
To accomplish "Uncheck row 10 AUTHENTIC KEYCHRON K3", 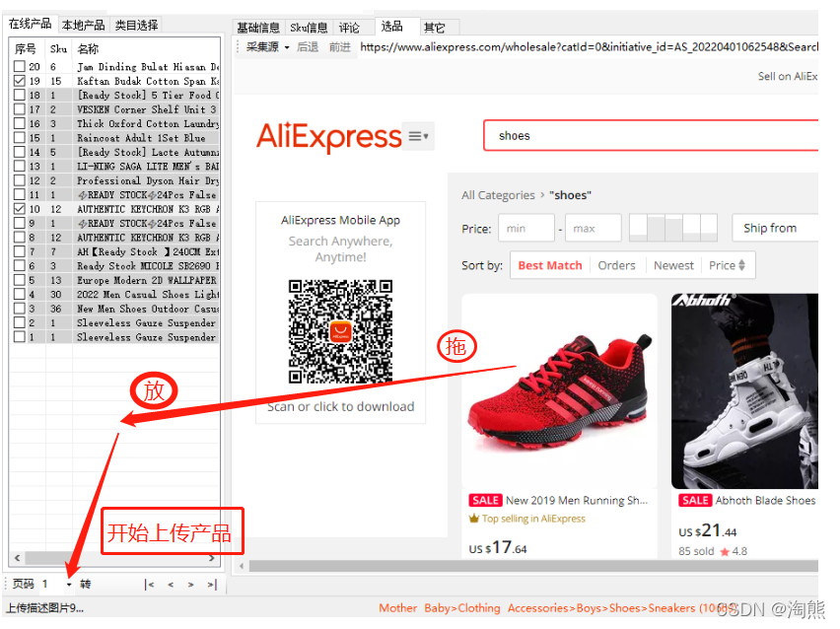I will (20, 209).
